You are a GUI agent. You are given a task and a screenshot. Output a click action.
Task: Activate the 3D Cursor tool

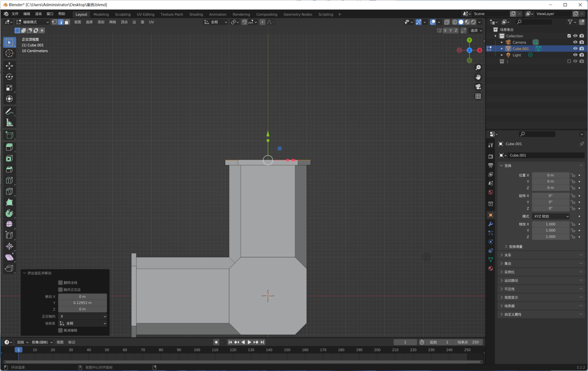coord(9,53)
